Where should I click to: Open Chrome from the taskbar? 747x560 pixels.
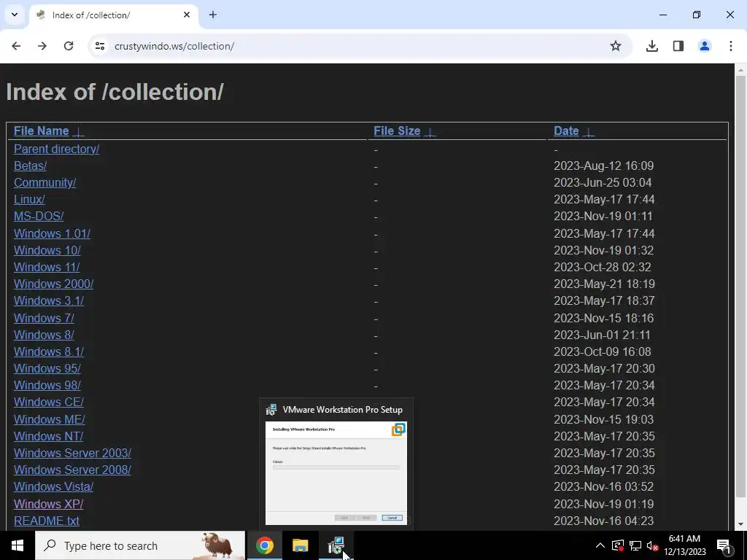click(265, 545)
